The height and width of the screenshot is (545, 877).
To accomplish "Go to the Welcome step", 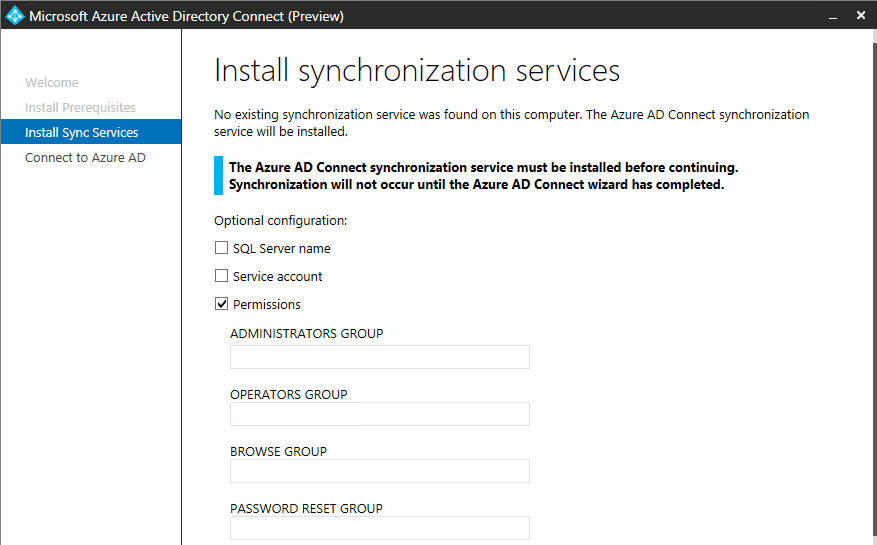I will click(x=52, y=83).
